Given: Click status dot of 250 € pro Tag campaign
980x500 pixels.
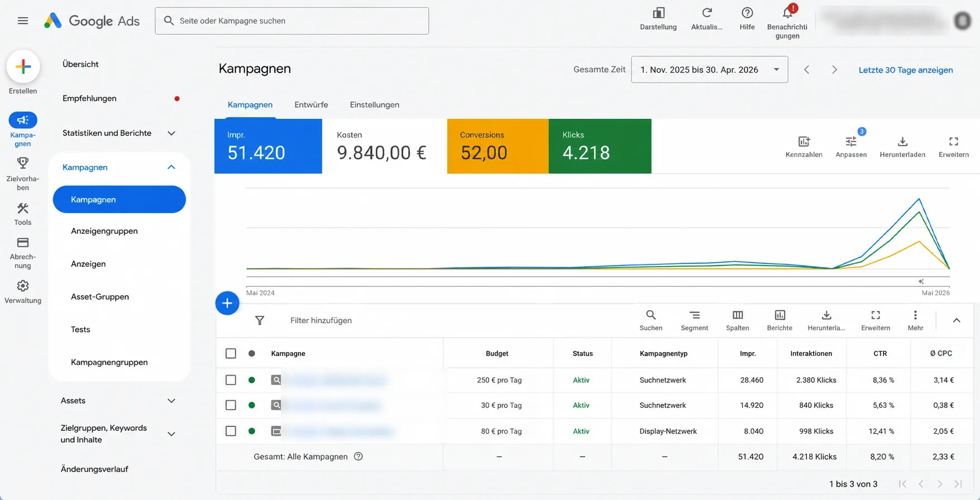Looking at the screenshot, I should pyautogui.click(x=252, y=380).
